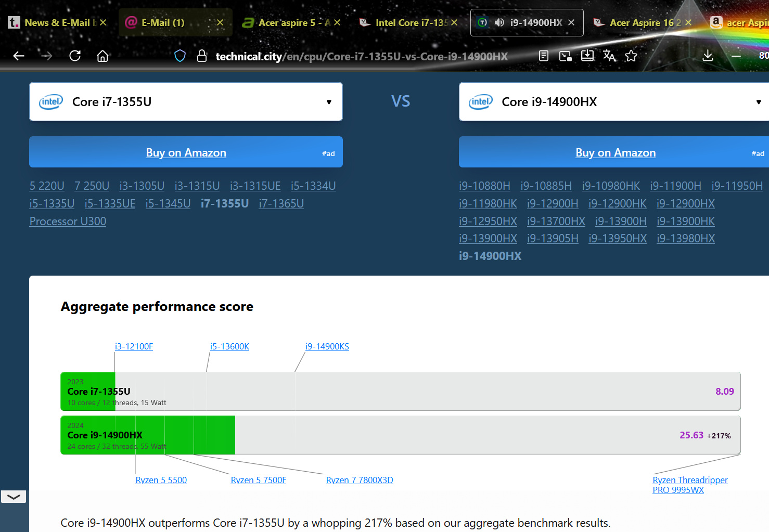Close the Intel Core i7-135 tab
Viewport: 769px width, 532px height.
pyautogui.click(x=454, y=22)
